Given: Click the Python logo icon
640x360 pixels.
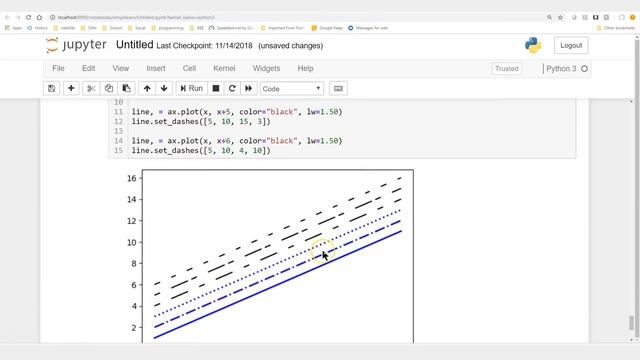Looking at the screenshot, I should 533,45.
